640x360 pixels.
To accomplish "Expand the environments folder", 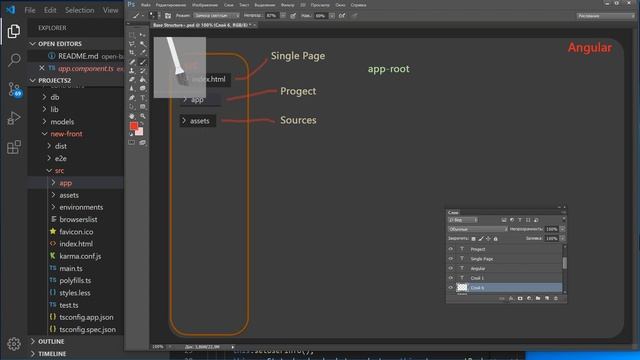I will [81, 207].
